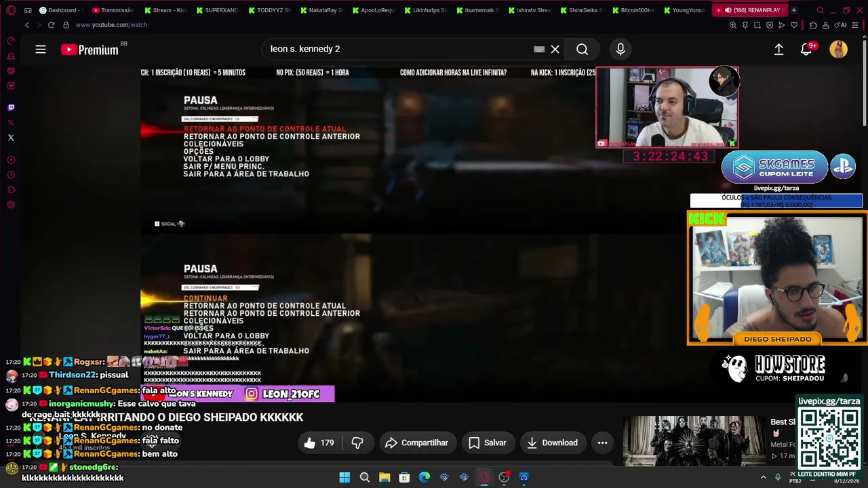The width and height of the screenshot is (868, 488).
Task: Open browser history clock in sidebar
Action: click(11, 175)
